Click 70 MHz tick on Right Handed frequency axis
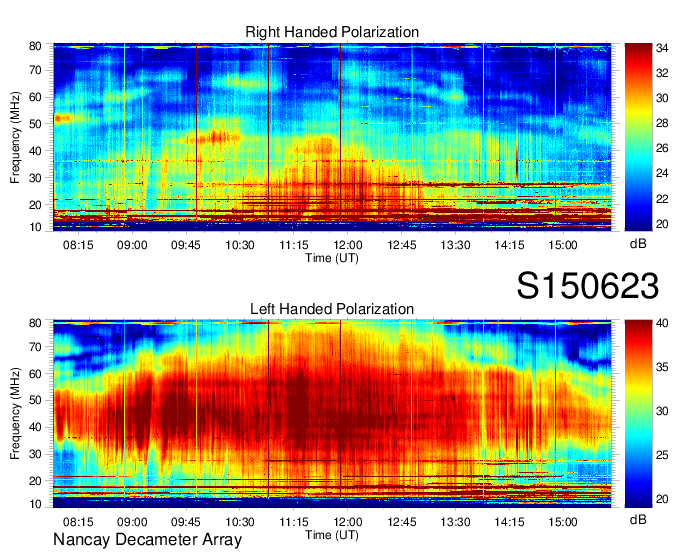680x552 pixels. pos(35,70)
